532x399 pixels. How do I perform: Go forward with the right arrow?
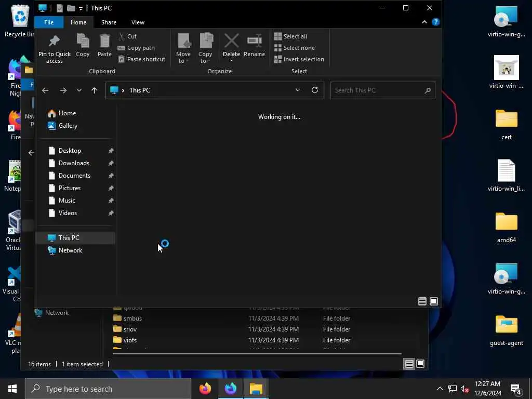pyautogui.click(x=63, y=90)
